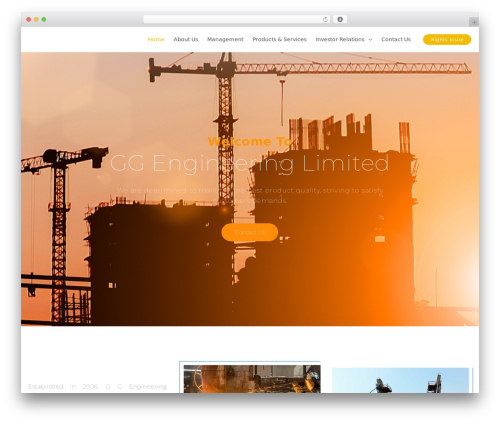This screenshot has height=423, width=500.
Task: Click the 'Established in 2006' paragraph text
Action: tap(97, 387)
